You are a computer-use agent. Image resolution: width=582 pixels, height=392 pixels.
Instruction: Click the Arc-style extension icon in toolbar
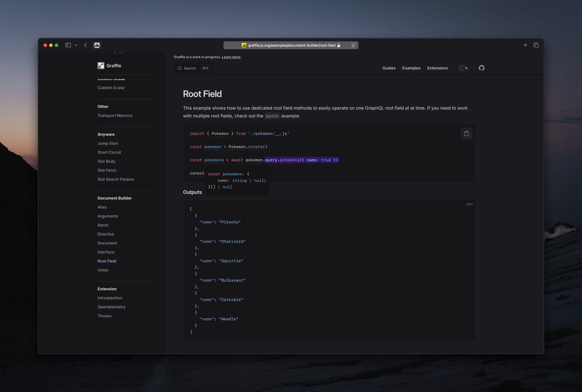[97, 45]
